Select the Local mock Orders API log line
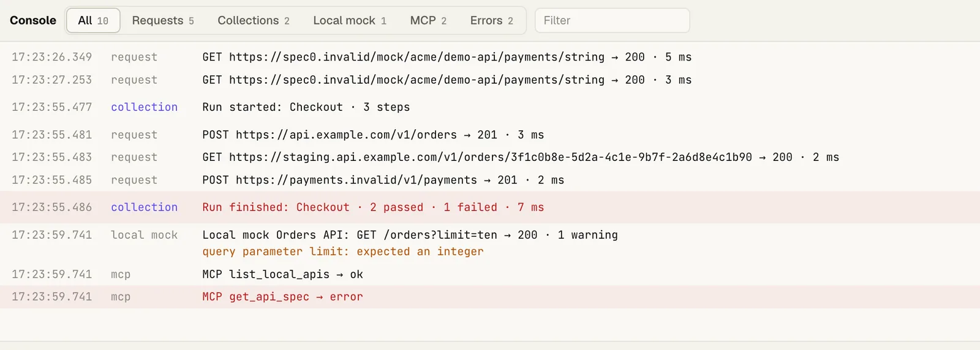This screenshot has height=350, width=980. pos(490,243)
